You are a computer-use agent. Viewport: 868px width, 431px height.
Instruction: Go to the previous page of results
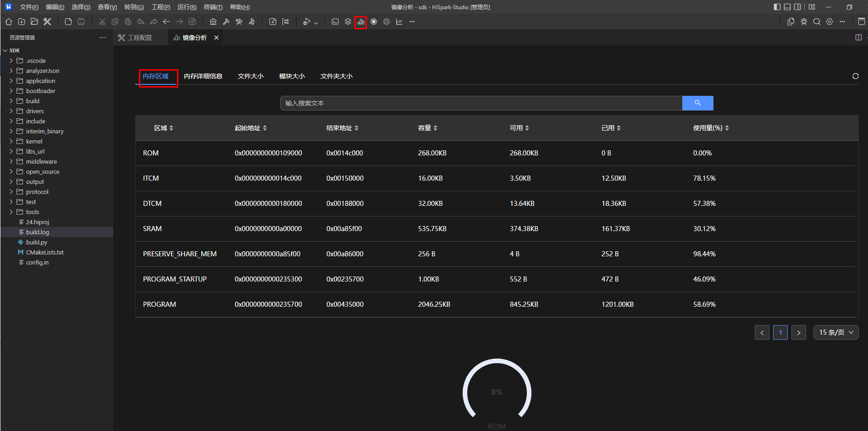click(x=762, y=332)
